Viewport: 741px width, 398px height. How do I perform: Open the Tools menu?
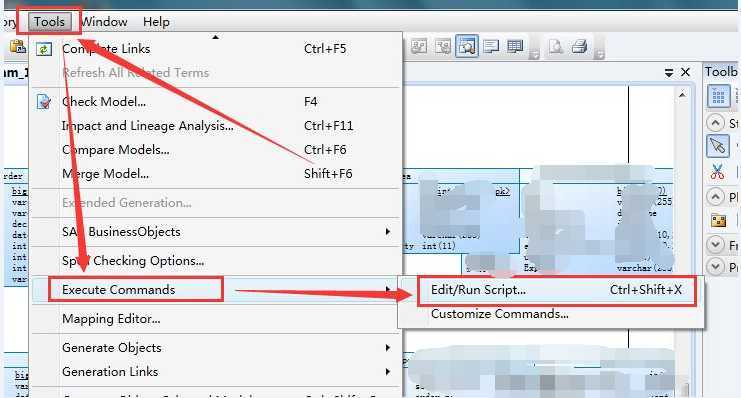click(x=49, y=22)
